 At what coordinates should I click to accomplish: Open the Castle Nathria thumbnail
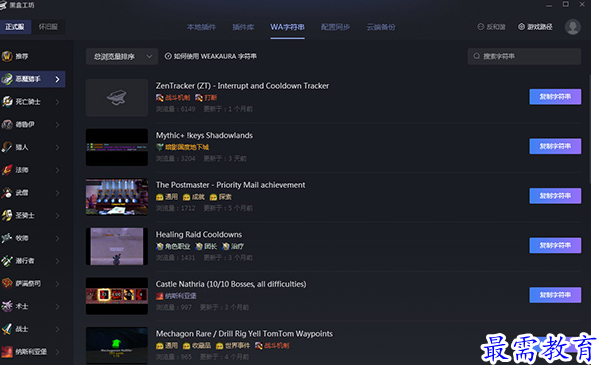pos(117,296)
